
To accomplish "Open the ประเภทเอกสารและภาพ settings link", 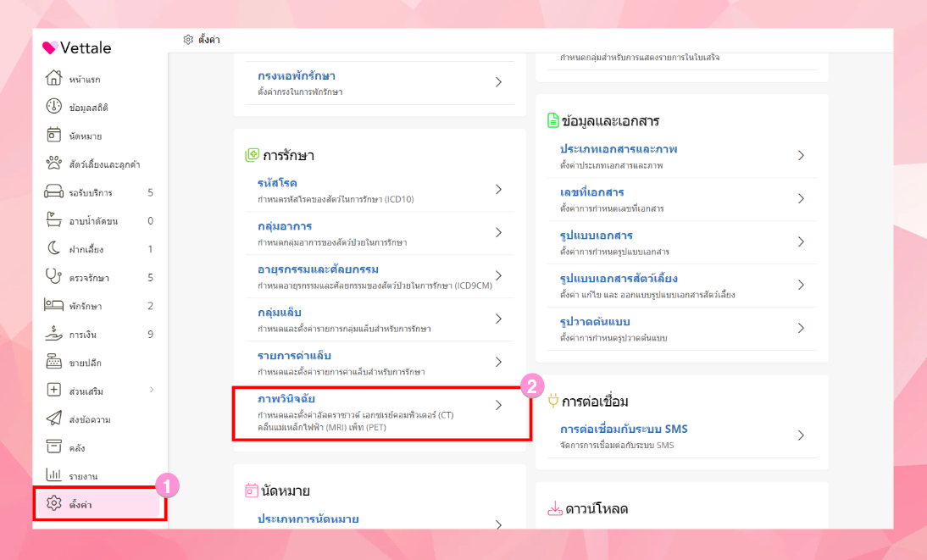I will [x=619, y=149].
